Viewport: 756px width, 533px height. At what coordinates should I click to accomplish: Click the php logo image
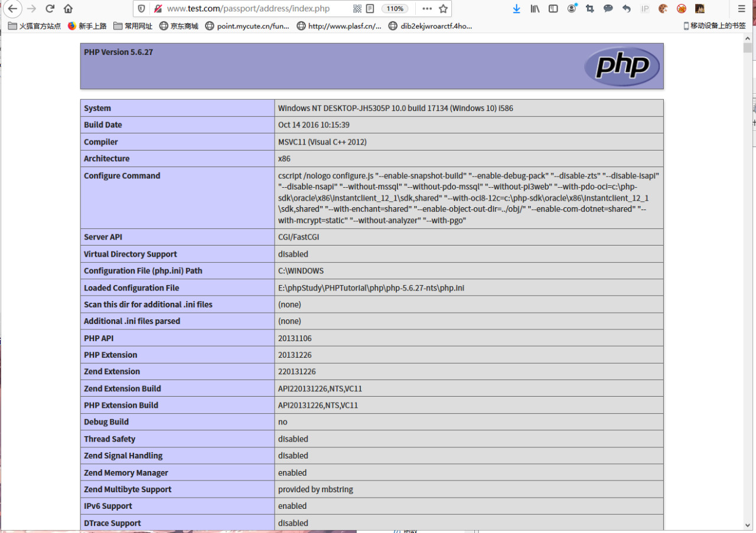pyautogui.click(x=622, y=66)
